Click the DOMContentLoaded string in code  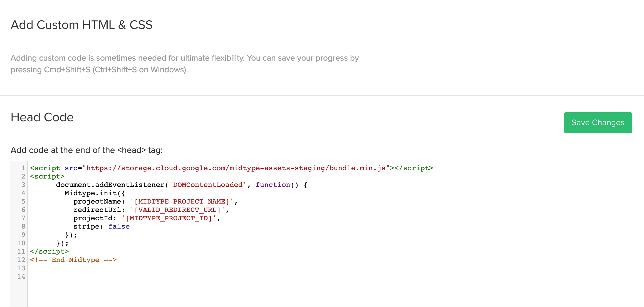(207, 185)
